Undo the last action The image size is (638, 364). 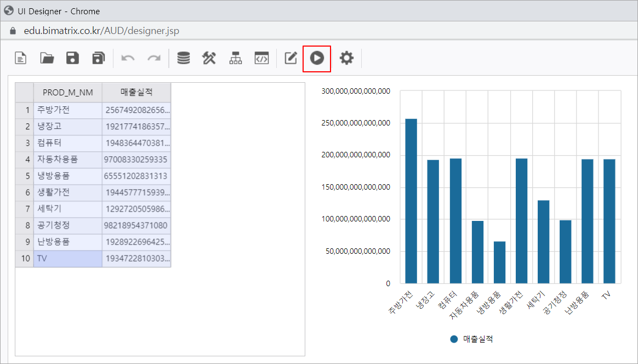click(x=128, y=58)
